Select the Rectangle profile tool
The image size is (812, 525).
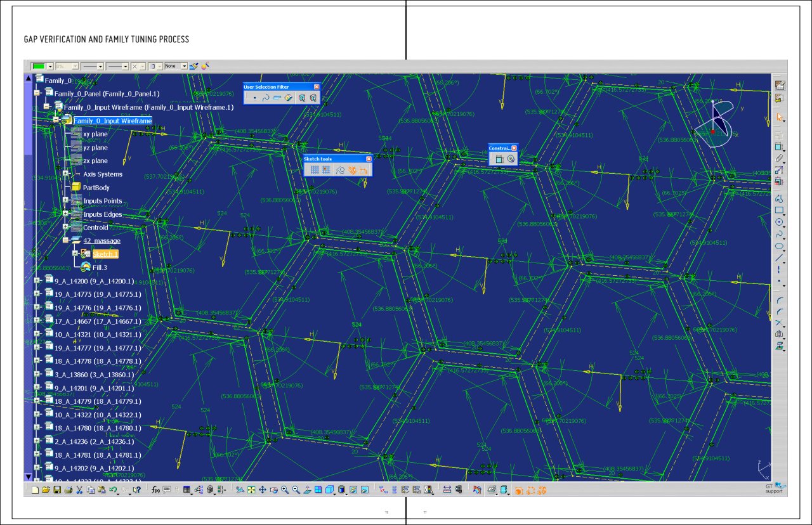coord(779,210)
